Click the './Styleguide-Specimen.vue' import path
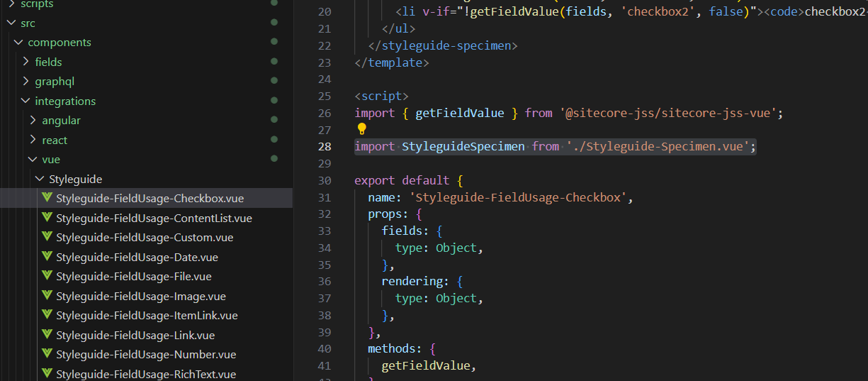868x381 pixels. pyautogui.click(x=659, y=146)
